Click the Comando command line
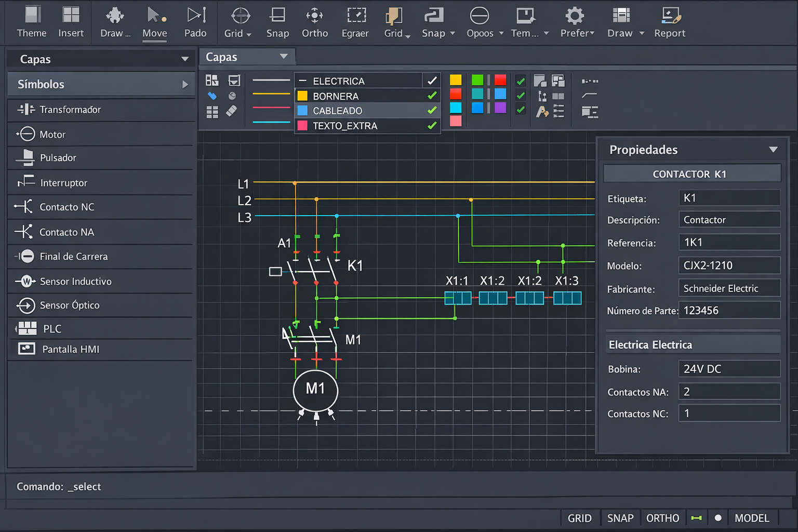The image size is (798, 532). [399, 487]
